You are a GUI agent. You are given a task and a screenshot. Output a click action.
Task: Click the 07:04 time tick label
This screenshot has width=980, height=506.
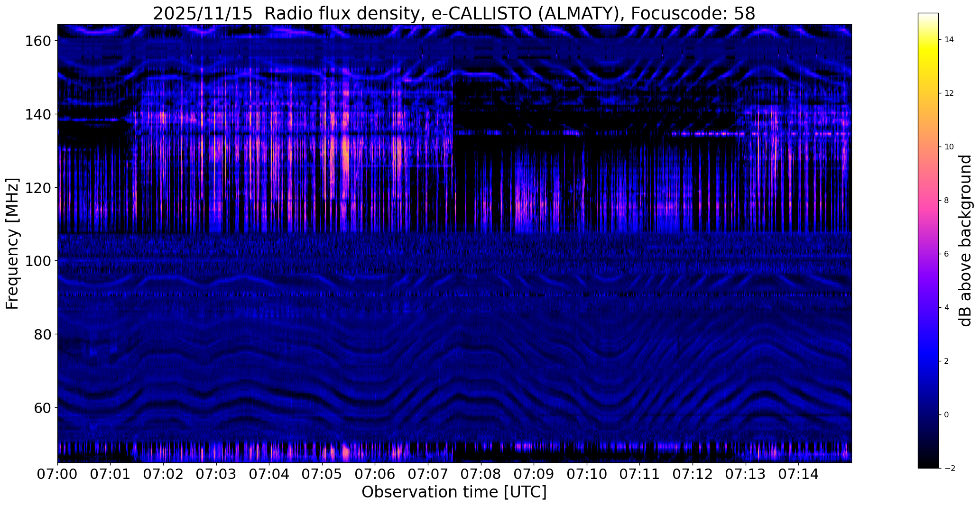(269, 474)
